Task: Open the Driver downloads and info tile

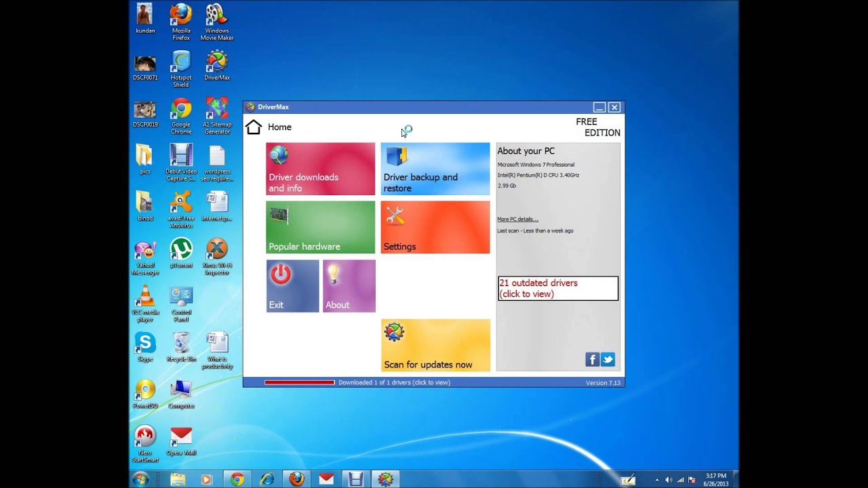Action: pyautogui.click(x=320, y=169)
